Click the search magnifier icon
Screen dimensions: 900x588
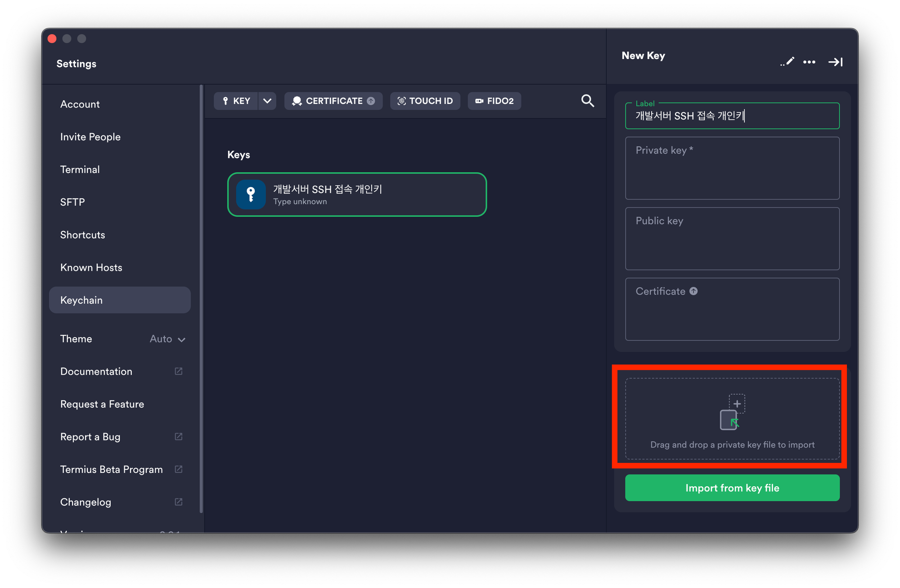(587, 101)
